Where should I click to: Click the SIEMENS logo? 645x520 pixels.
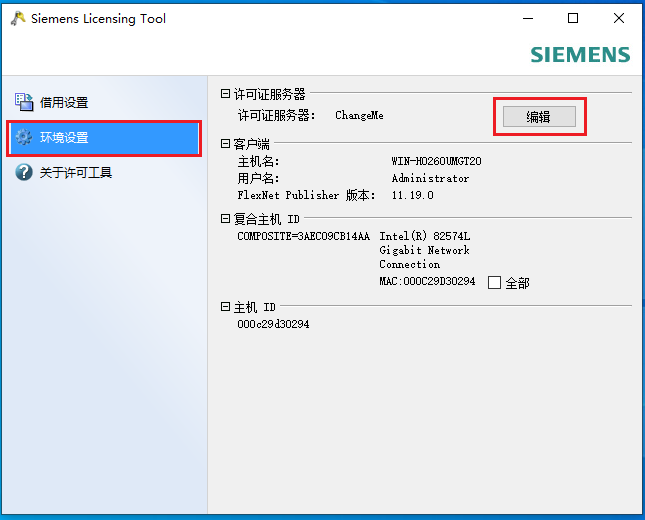[x=580, y=55]
